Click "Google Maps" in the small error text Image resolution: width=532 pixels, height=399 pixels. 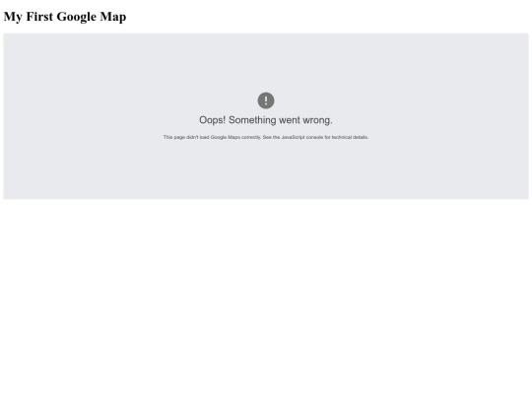[226, 137]
